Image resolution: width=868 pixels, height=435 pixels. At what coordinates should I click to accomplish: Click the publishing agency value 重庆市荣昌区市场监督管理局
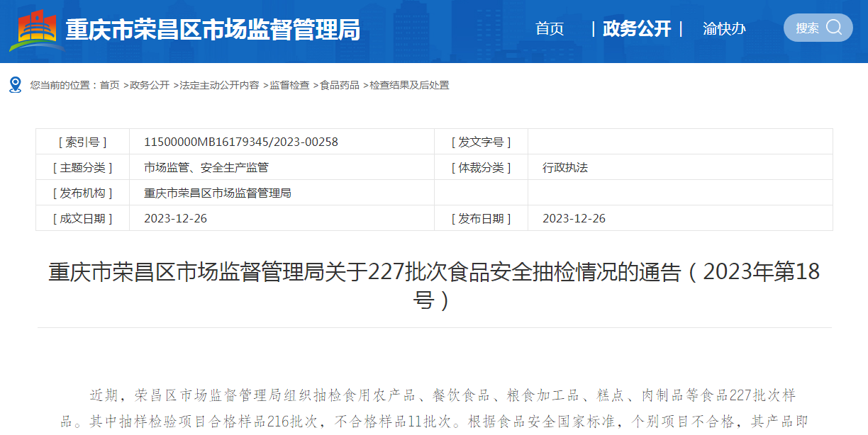click(218, 193)
